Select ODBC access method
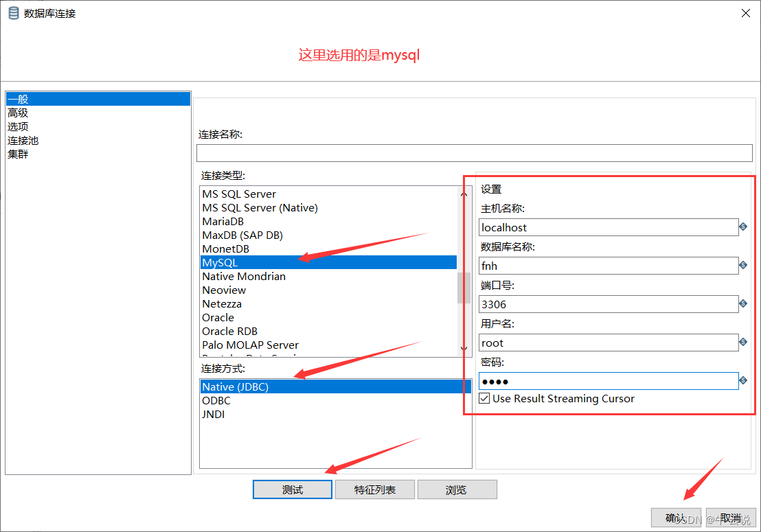Viewport: 761px width, 532px height. click(335, 401)
